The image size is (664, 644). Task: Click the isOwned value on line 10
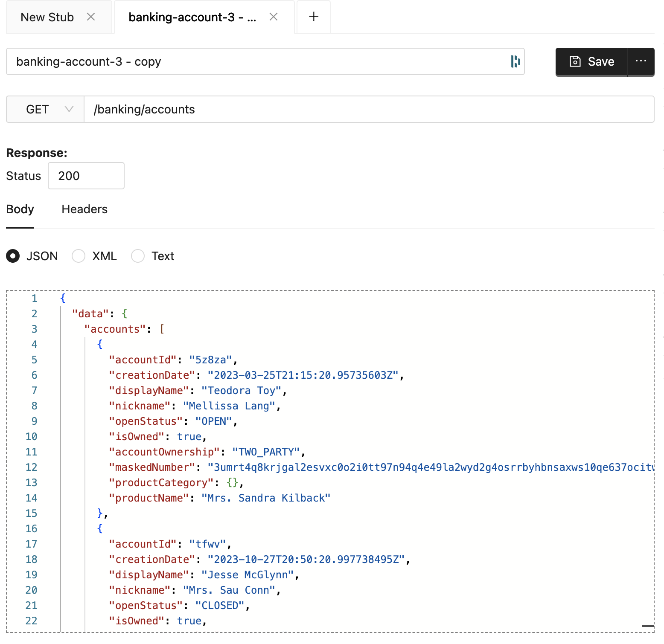[189, 436]
